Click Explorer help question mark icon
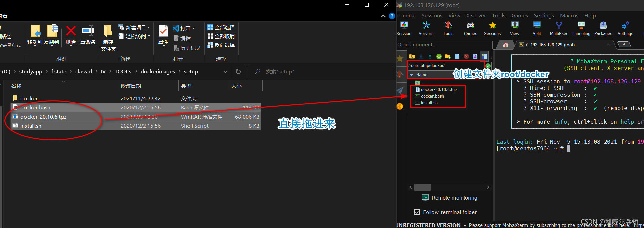Viewport: 644px width, 228px height. click(392, 16)
